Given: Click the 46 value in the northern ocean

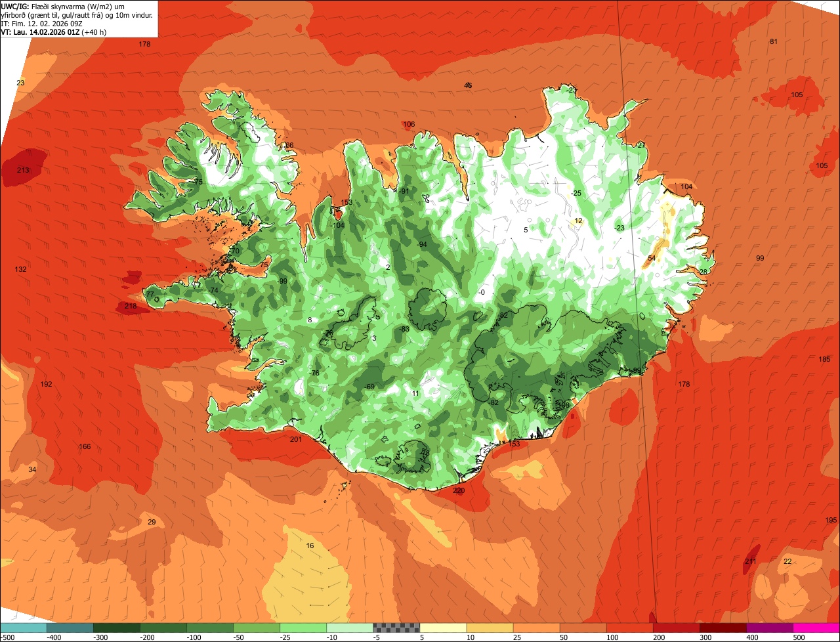Looking at the screenshot, I should coord(468,85).
